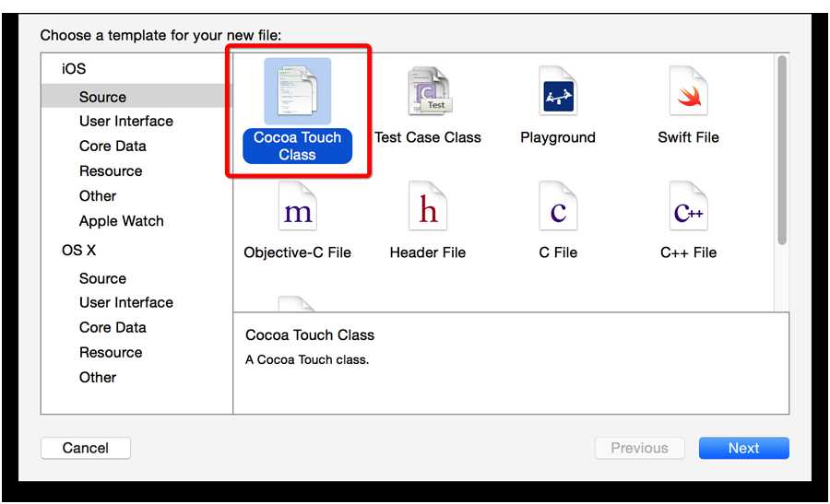Select Other under OS X
The width and height of the screenshot is (830, 504).
pyautogui.click(x=98, y=378)
